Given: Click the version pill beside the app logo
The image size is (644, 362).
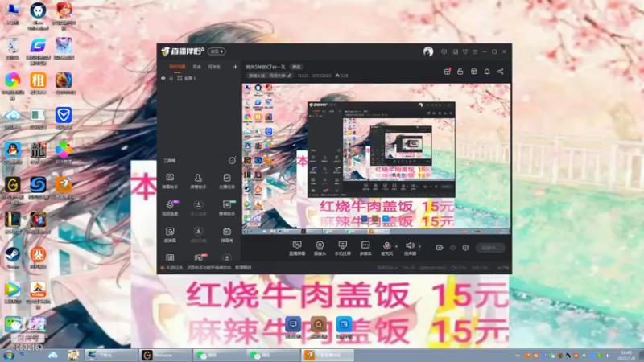Looking at the screenshot, I should pos(217,51).
